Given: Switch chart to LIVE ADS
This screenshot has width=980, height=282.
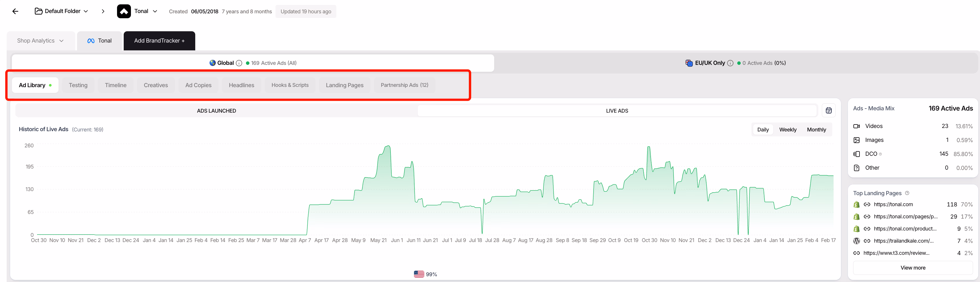Looking at the screenshot, I should pyautogui.click(x=617, y=111).
